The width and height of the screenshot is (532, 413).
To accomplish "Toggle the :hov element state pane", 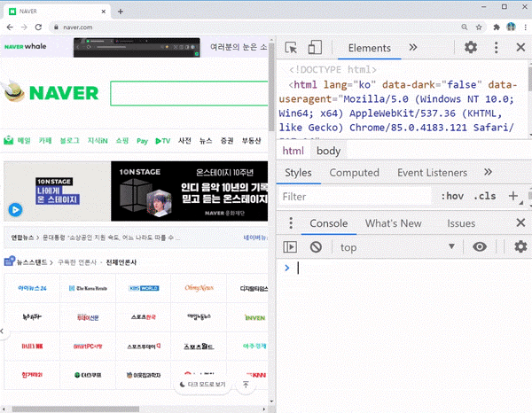I will 452,196.
